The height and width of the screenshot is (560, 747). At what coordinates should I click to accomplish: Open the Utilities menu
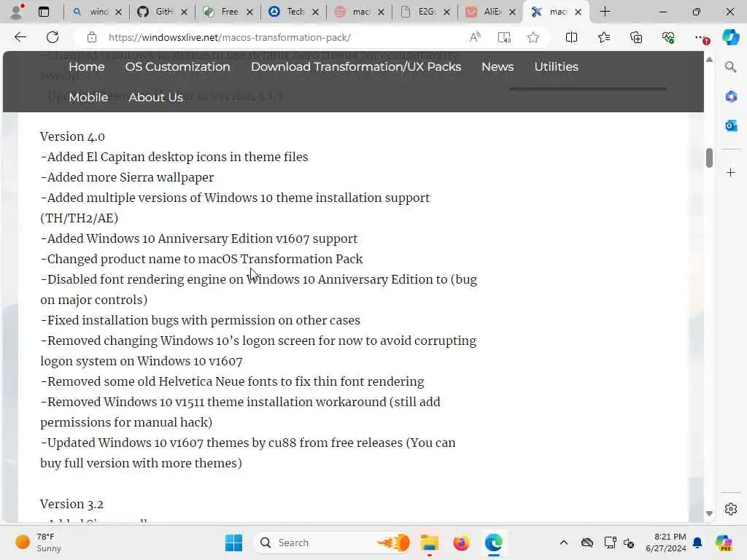(x=556, y=66)
